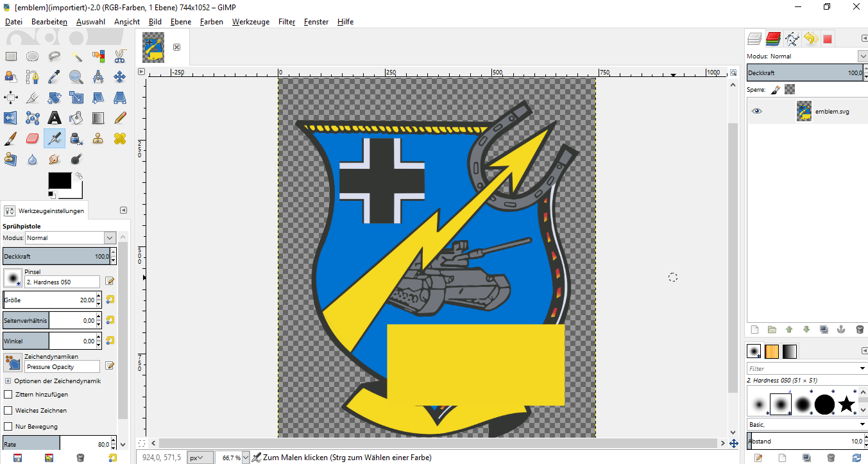Open the Filter menu
Viewport: 868px width, 464px height.
(x=287, y=22)
